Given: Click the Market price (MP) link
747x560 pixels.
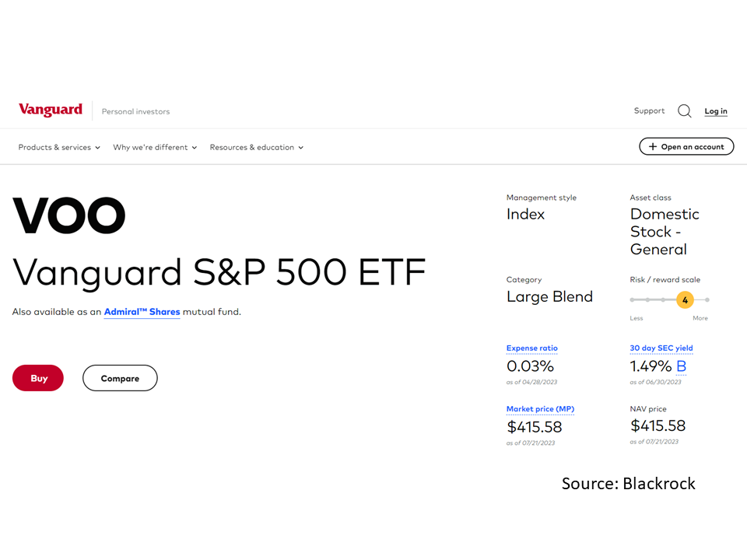Looking at the screenshot, I should [x=540, y=409].
